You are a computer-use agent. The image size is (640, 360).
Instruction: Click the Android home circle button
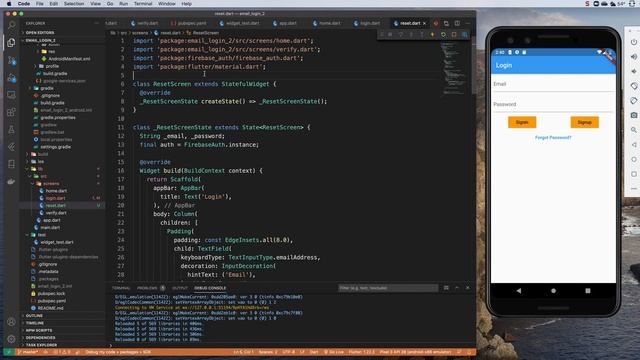(x=553, y=291)
